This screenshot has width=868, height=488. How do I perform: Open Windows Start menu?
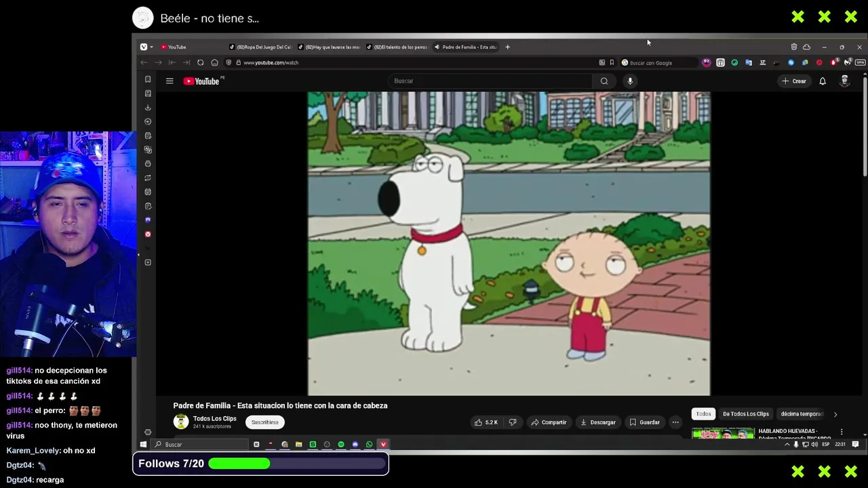(143, 445)
